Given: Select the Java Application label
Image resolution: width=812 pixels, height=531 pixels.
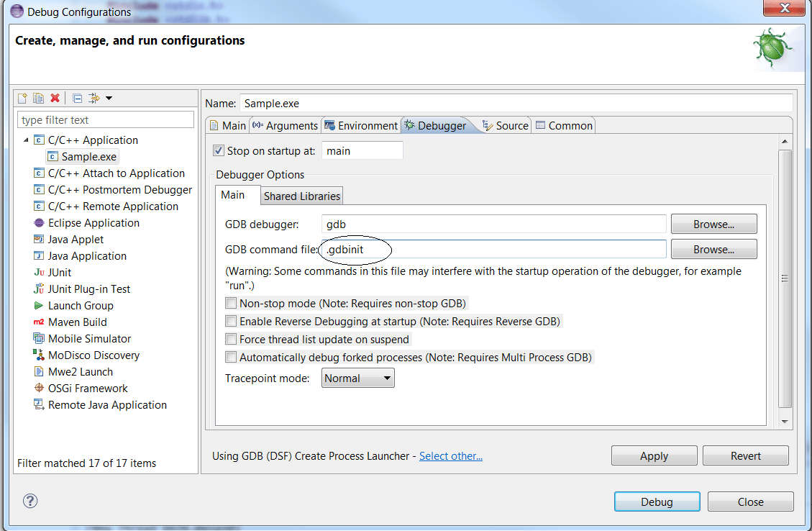Looking at the screenshot, I should click(x=87, y=256).
